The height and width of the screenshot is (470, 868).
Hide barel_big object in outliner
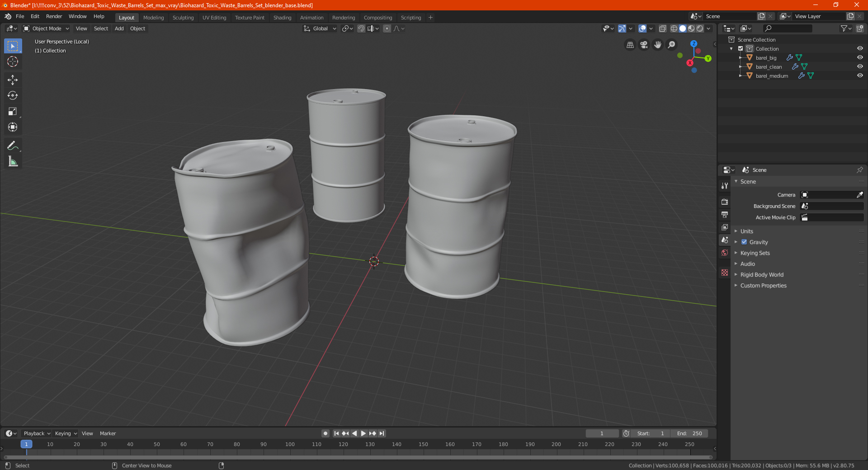click(x=860, y=57)
